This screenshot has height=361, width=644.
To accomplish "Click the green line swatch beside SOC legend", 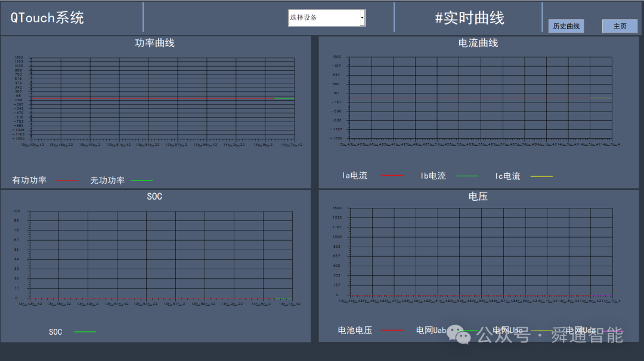I will click(x=85, y=332).
